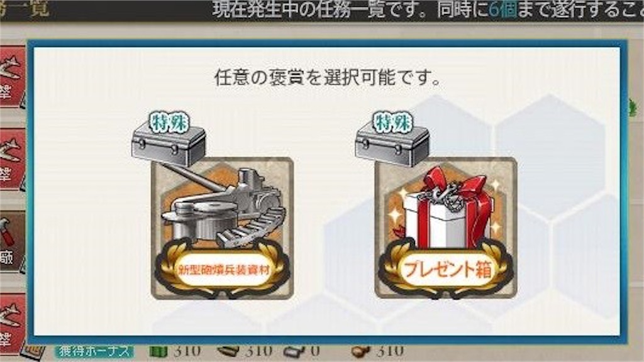Open the hammer arsenal quest tab
This screenshot has height=362, width=644.
click(12, 242)
